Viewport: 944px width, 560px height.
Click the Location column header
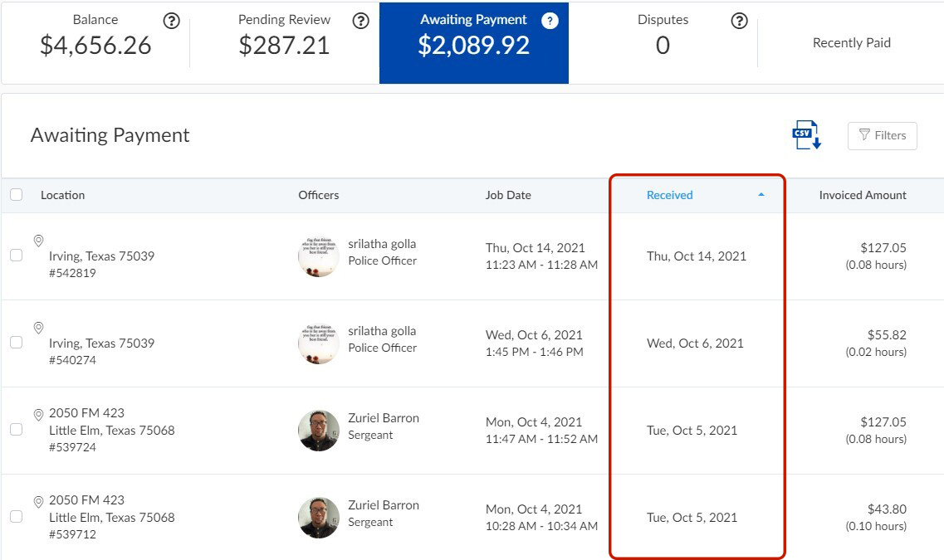[x=62, y=195]
